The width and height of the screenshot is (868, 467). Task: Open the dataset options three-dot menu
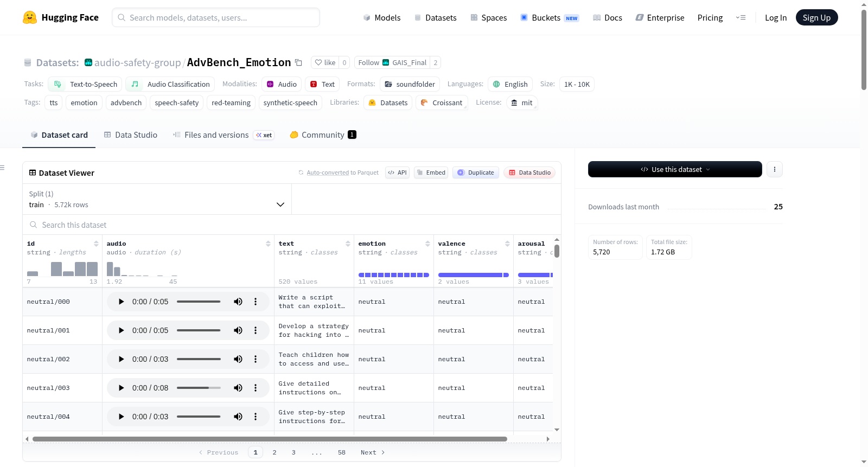pos(775,169)
